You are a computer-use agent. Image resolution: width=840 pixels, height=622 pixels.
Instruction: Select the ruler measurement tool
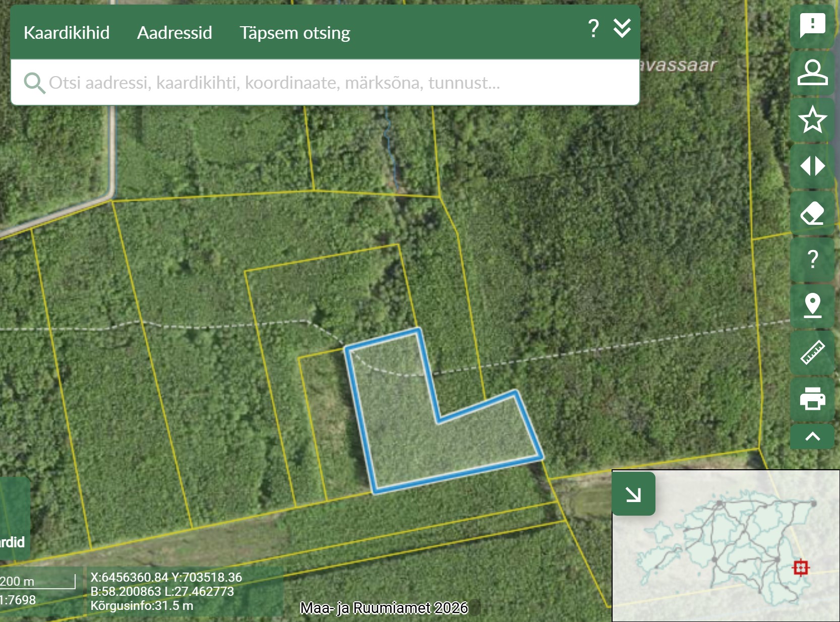[812, 352]
